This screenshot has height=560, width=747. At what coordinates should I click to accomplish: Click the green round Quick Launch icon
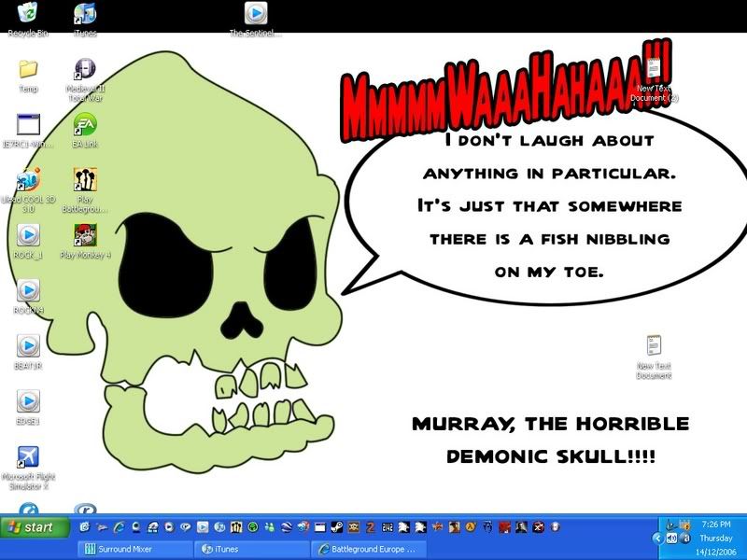tap(253, 526)
